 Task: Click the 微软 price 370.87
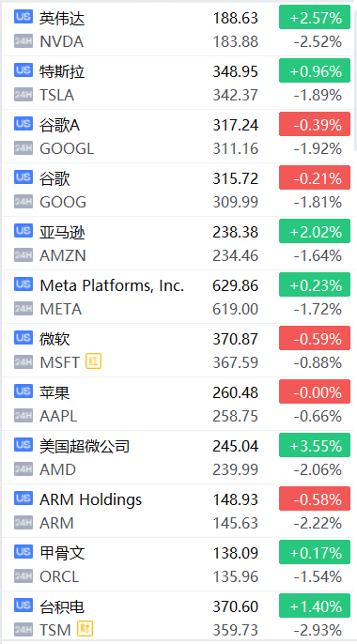(236, 339)
